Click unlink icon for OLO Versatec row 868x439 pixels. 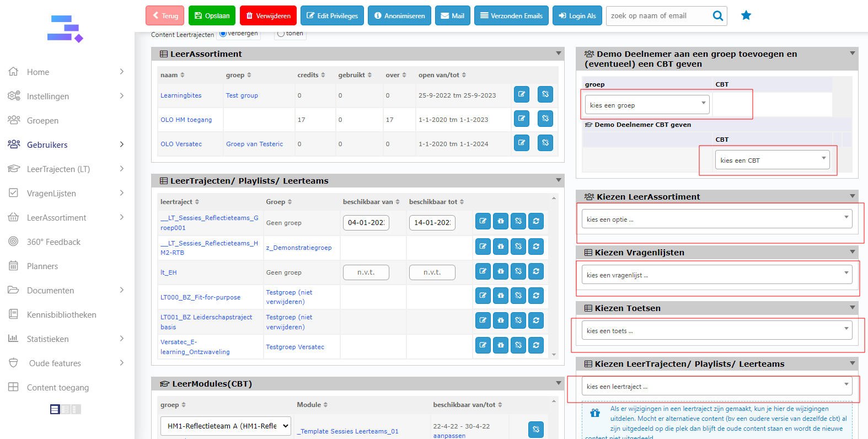click(545, 143)
